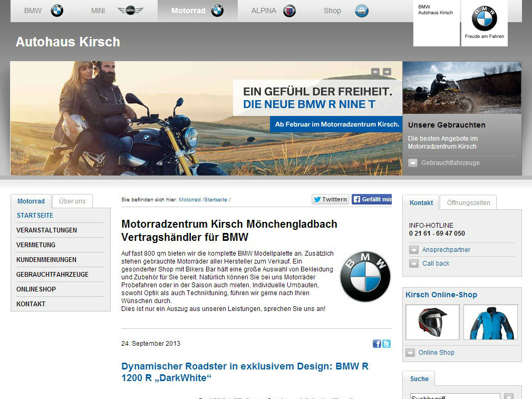Click the Shop basket icon

[362, 11]
